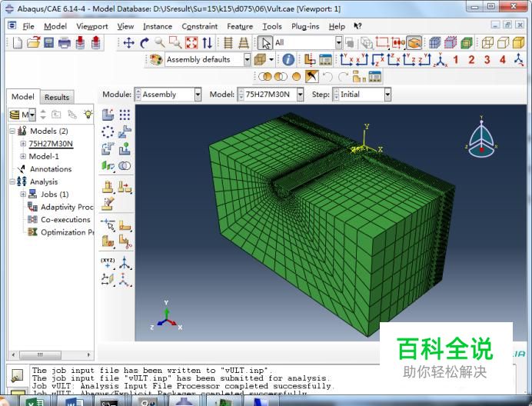Open Word from the taskbar
The image size is (532, 406).
(75, 402)
